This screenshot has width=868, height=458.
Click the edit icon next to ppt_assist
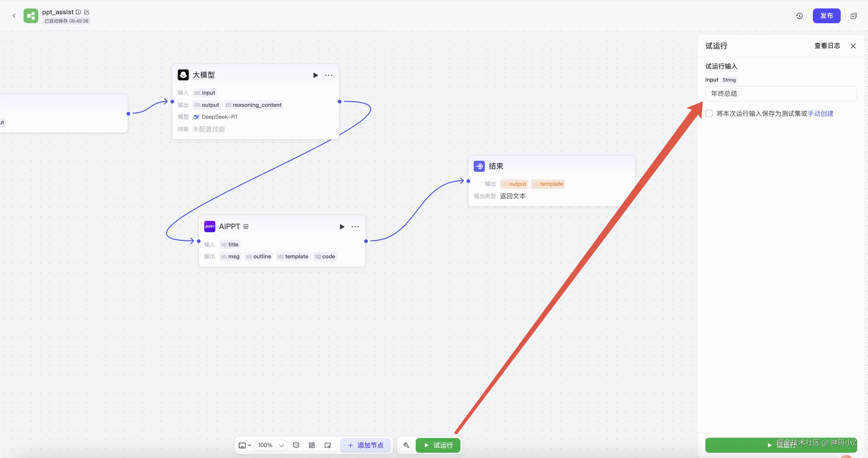(x=87, y=12)
